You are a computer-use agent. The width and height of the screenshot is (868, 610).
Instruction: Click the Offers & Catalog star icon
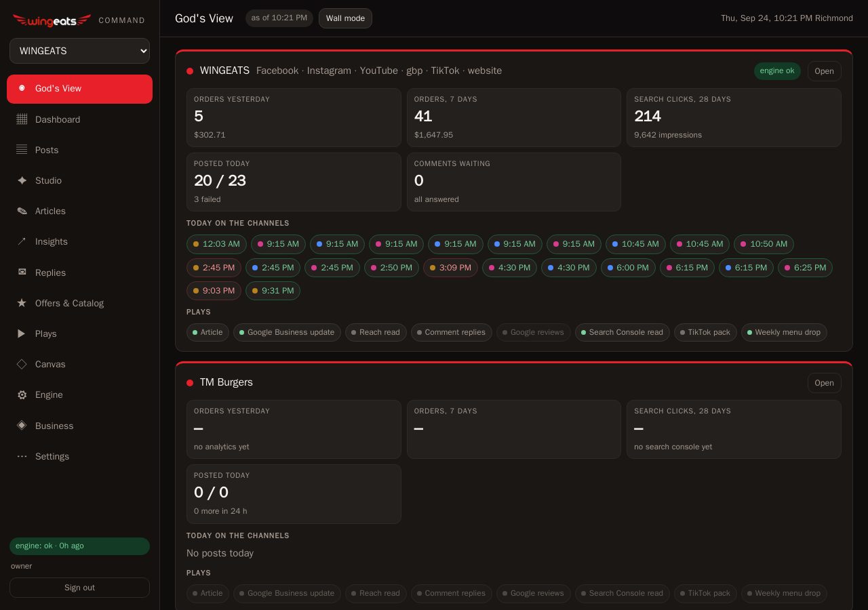coord(22,303)
